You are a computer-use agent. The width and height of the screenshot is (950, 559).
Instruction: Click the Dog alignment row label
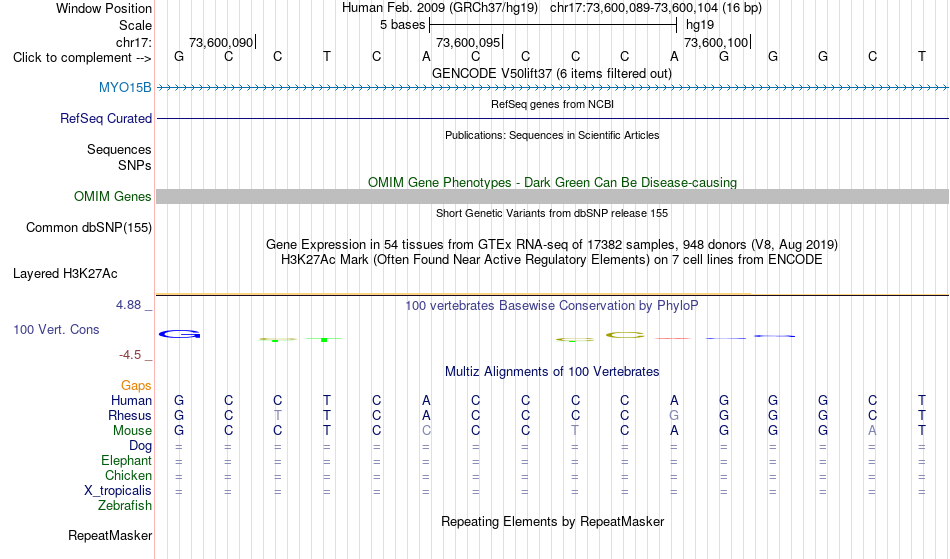pyautogui.click(x=141, y=445)
